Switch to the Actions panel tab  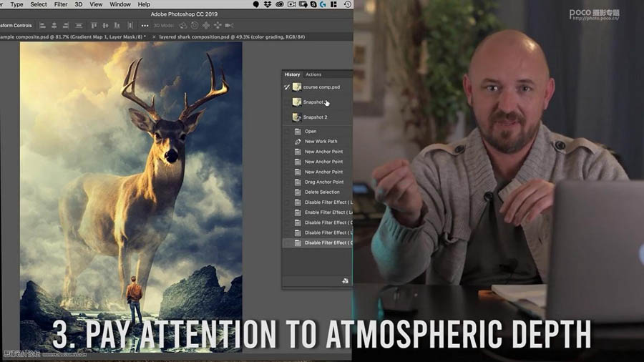[x=313, y=74]
